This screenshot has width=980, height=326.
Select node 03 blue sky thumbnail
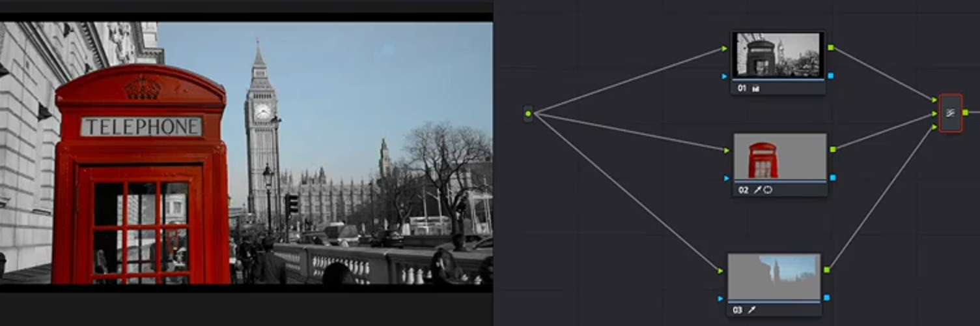point(774,277)
